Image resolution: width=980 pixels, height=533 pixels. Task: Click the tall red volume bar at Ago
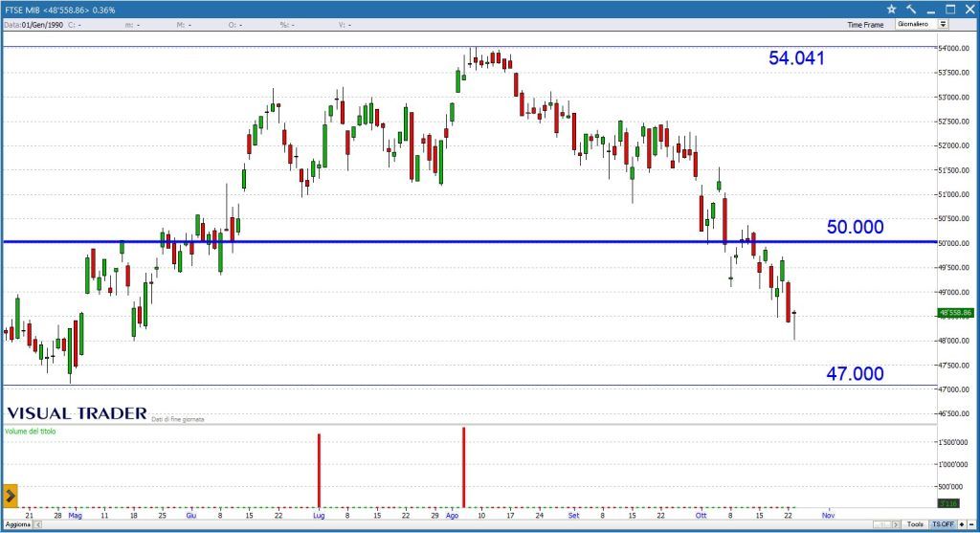464,467
